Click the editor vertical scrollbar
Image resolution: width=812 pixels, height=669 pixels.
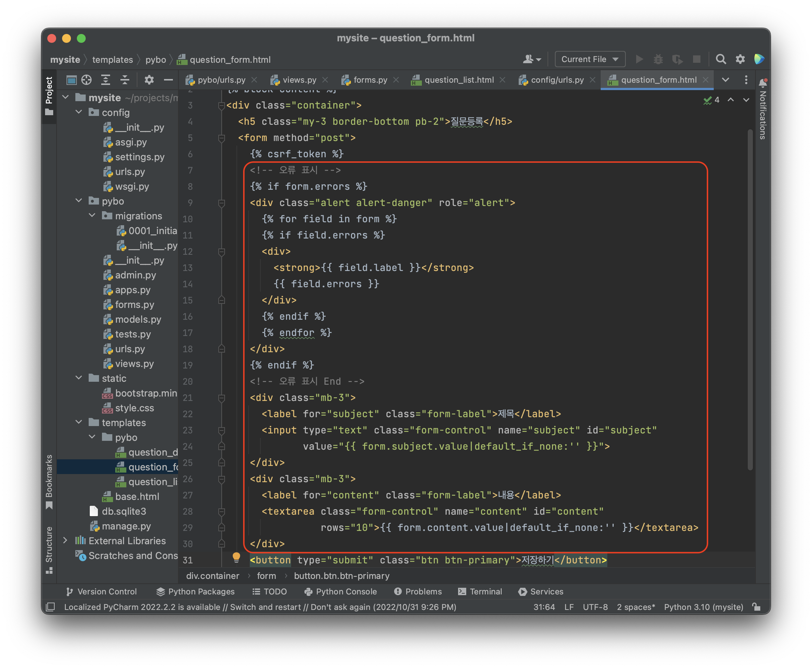(750, 301)
